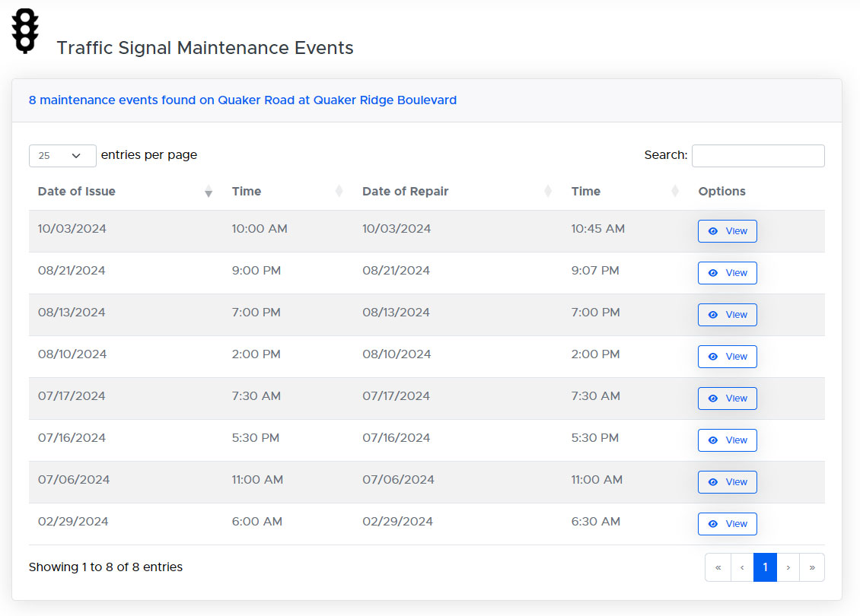The height and width of the screenshot is (616, 860).
Task: Click sort arrows on Date of Repair column
Action: [548, 192]
